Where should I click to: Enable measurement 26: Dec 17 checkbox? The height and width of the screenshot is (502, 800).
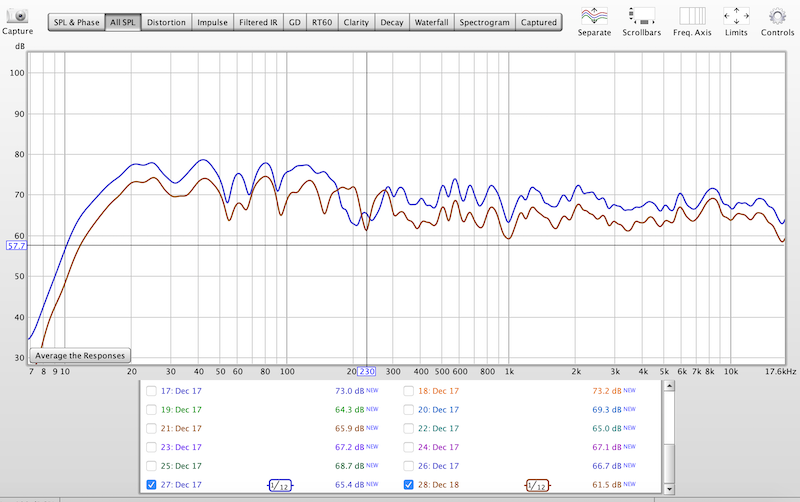click(x=408, y=466)
